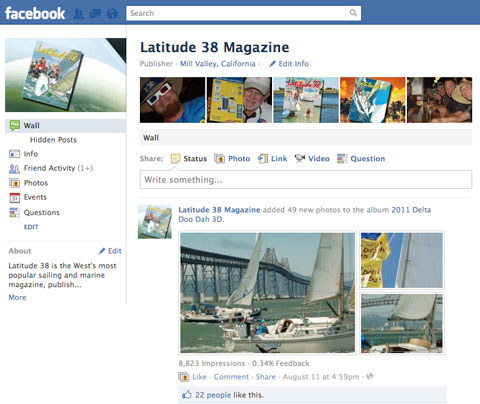Choose the Video share option
The height and width of the screenshot is (404, 480).
[312, 159]
